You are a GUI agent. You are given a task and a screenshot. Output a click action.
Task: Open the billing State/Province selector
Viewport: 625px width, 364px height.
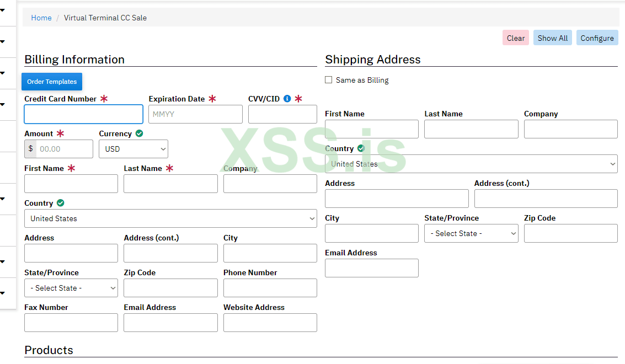click(x=71, y=288)
